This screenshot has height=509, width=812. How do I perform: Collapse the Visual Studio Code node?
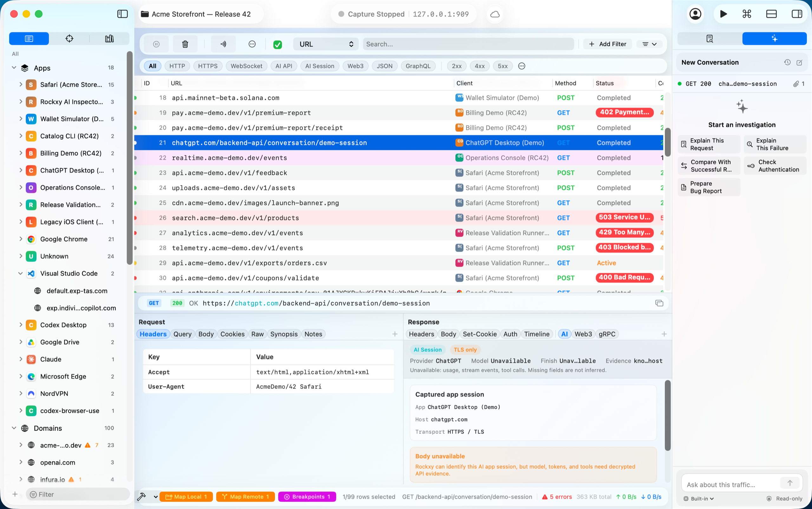point(21,273)
